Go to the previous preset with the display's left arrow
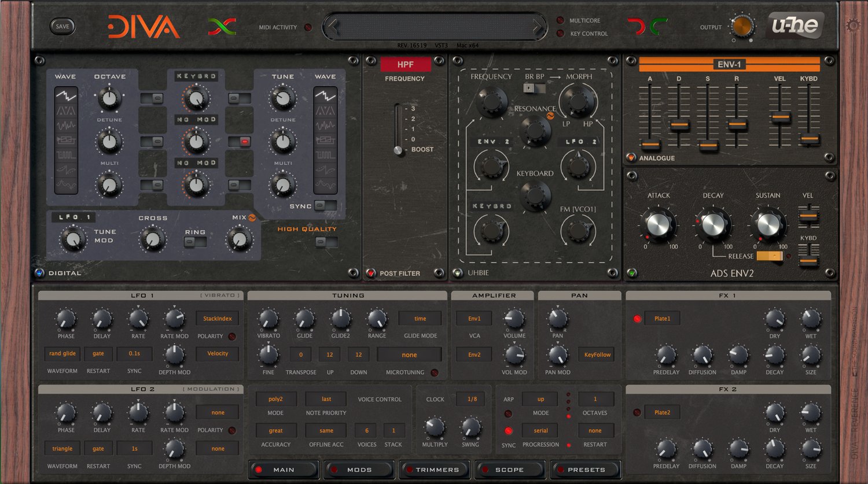The width and height of the screenshot is (868, 484). pos(332,27)
